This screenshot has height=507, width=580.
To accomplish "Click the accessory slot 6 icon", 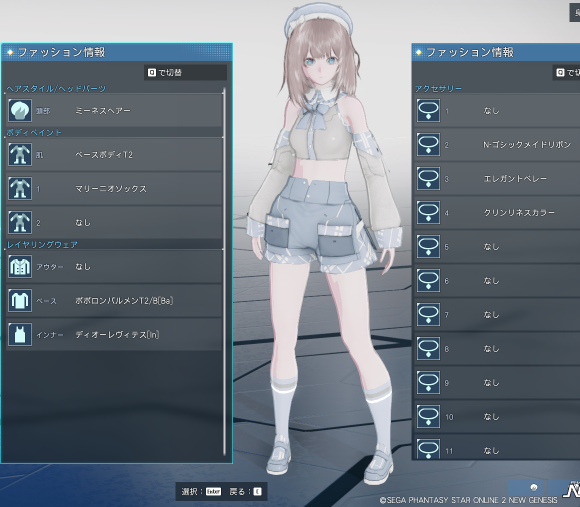I will 428,281.
